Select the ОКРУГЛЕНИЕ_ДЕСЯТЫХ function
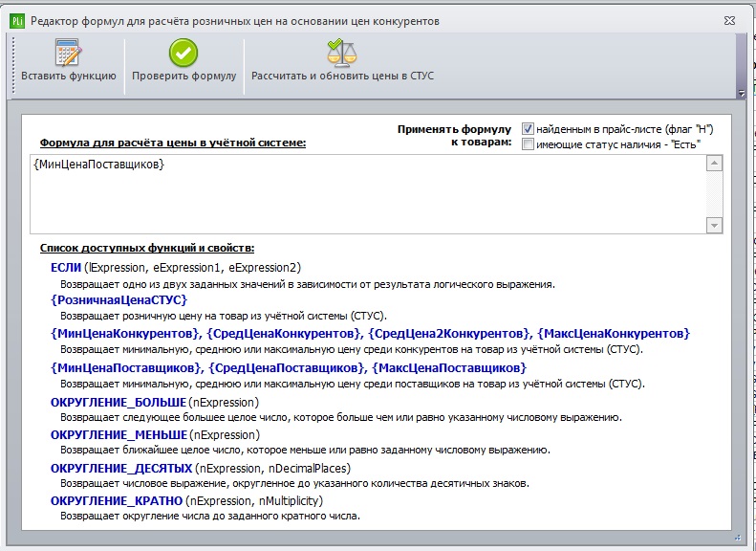 coord(121,469)
